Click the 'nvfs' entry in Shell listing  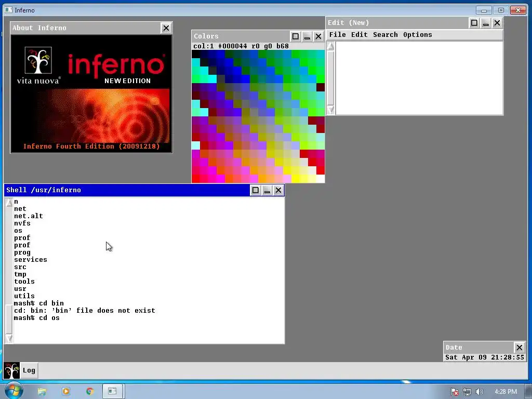(x=22, y=223)
